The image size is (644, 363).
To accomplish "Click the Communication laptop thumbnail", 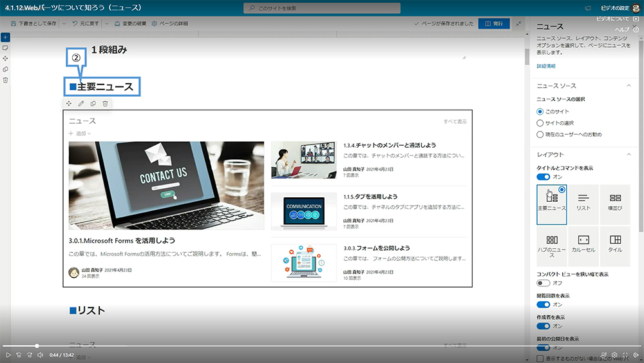I will pos(304,211).
